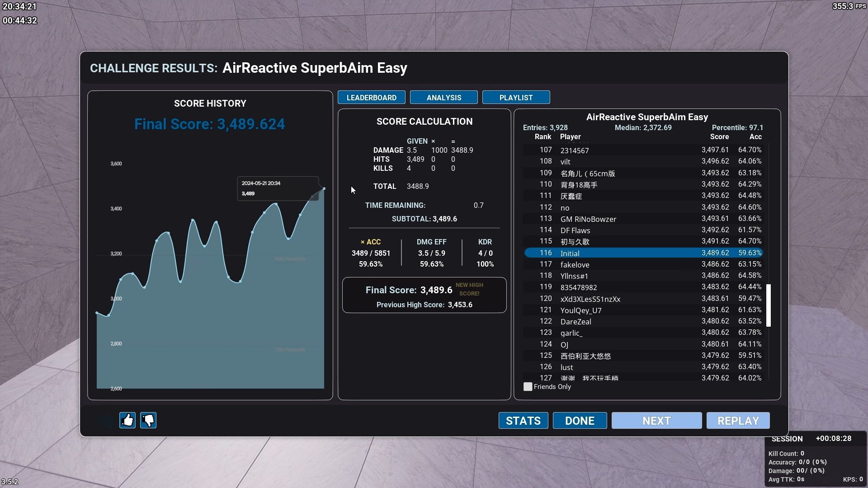The image size is (868, 488).
Task: Click the thumbs up rating icon
Action: (127, 420)
